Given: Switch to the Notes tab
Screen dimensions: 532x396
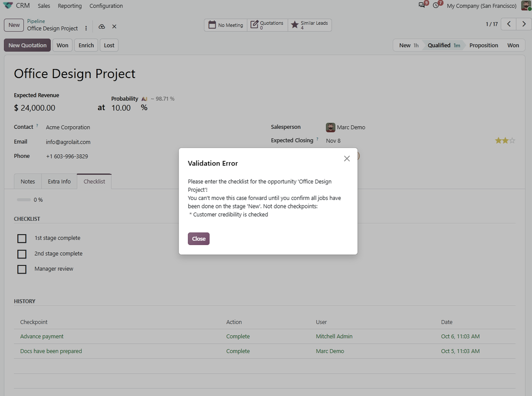Looking at the screenshot, I should click(x=28, y=182).
